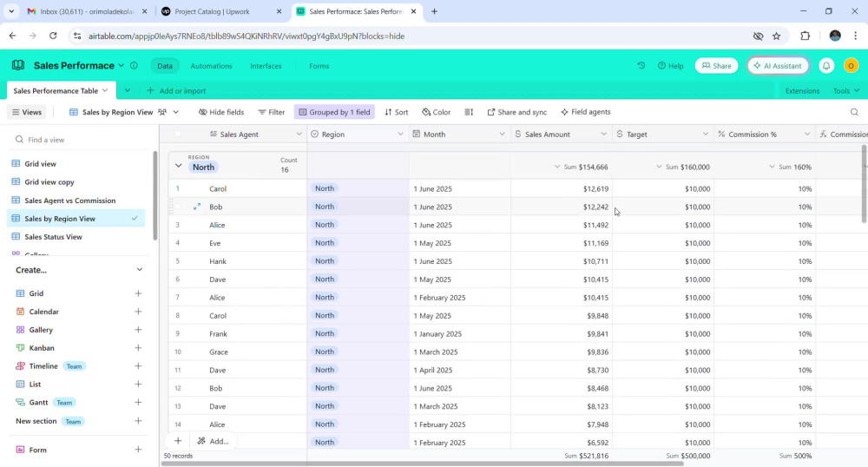The image size is (868, 467).
Task: Open Chrome three-dot menu
Action: coord(855,36)
